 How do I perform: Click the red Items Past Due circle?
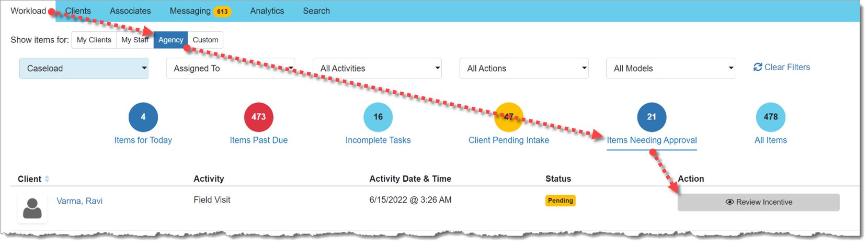click(x=259, y=117)
